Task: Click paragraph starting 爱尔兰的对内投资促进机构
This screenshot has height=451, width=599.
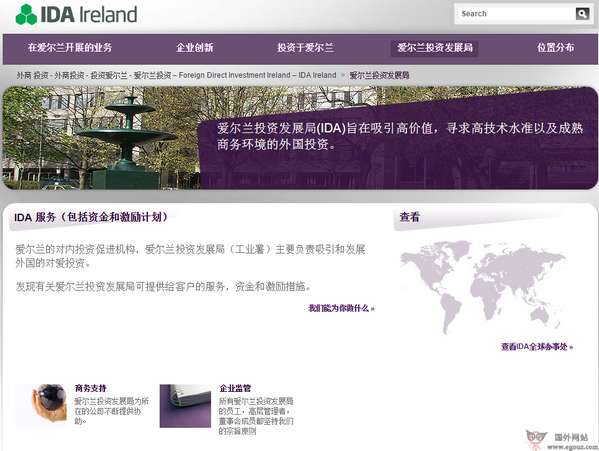Action: tap(190, 256)
